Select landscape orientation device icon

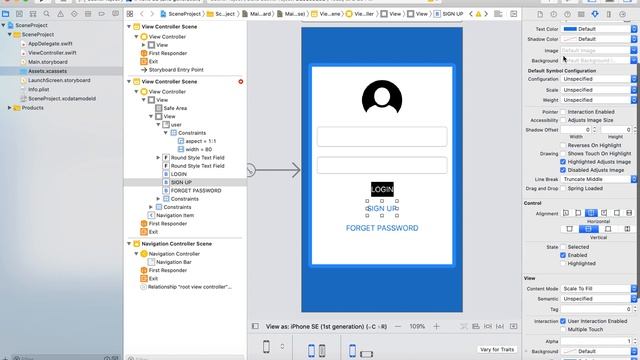[367, 354]
